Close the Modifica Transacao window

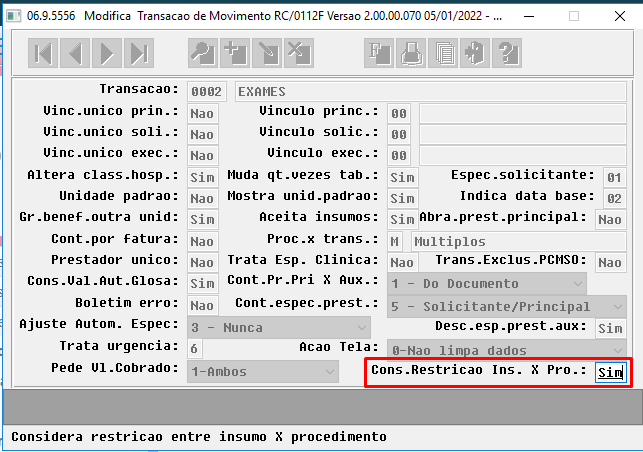coord(620,16)
